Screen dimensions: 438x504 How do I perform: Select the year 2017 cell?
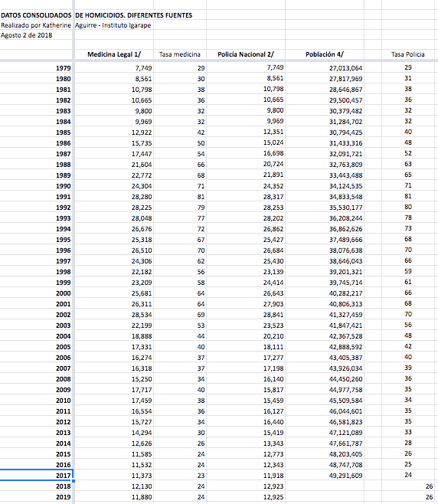[36, 475]
